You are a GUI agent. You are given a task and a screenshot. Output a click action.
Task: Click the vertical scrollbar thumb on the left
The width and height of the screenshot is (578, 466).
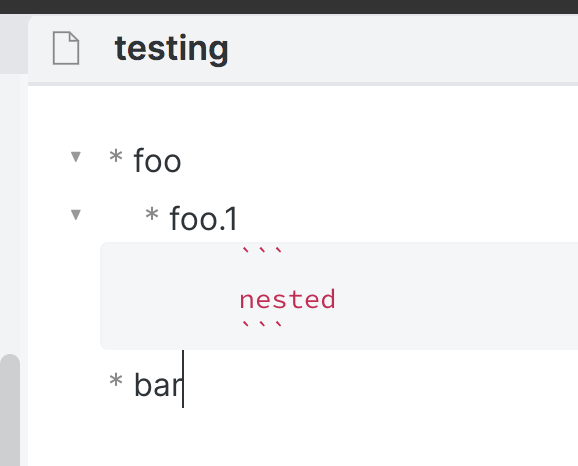[x=10, y=410]
